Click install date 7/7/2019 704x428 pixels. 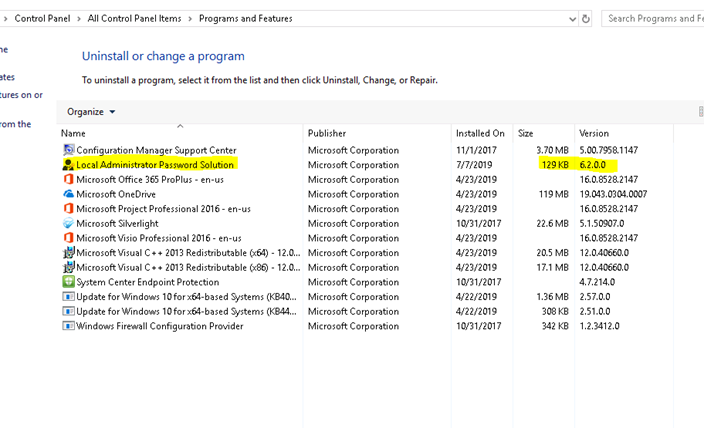tap(474, 165)
